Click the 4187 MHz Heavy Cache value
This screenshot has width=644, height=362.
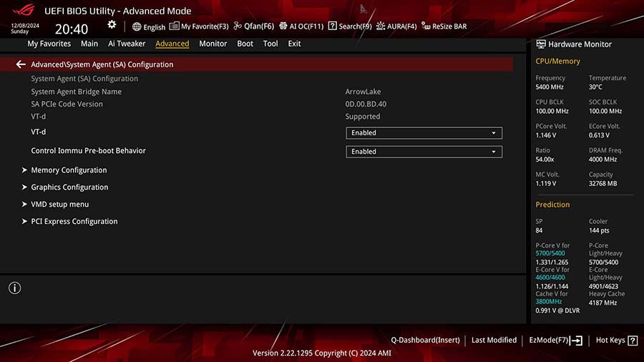pos(603,303)
